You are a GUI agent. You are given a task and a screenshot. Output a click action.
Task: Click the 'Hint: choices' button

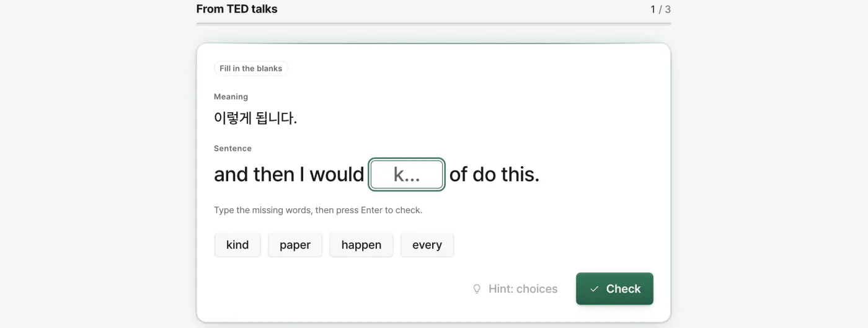coord(515,289)
